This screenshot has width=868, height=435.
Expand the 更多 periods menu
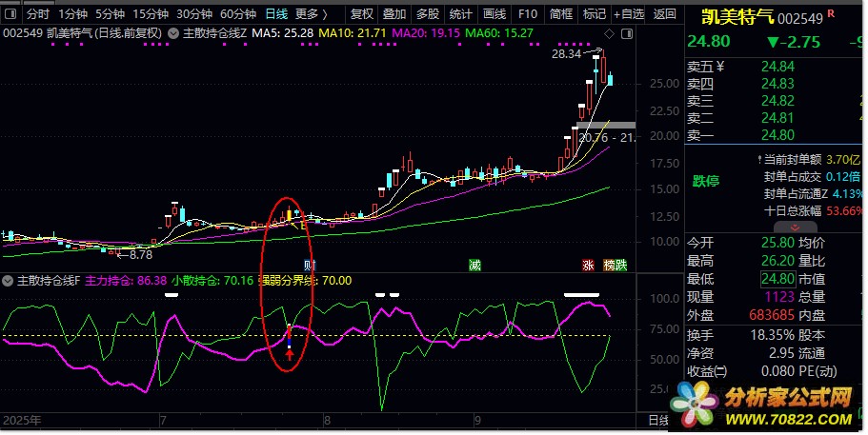(312, 14)
